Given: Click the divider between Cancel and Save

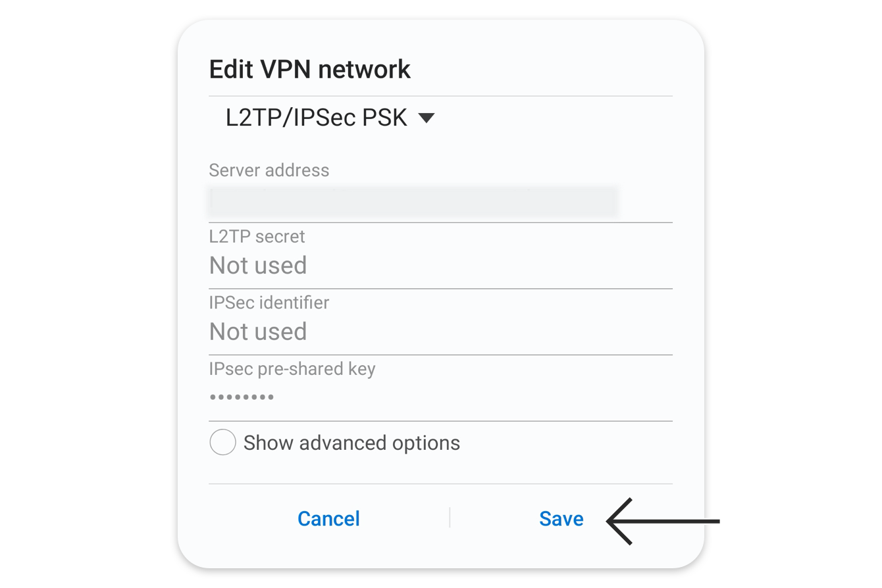Looking at the screenshot, I should tap(450, 518).
